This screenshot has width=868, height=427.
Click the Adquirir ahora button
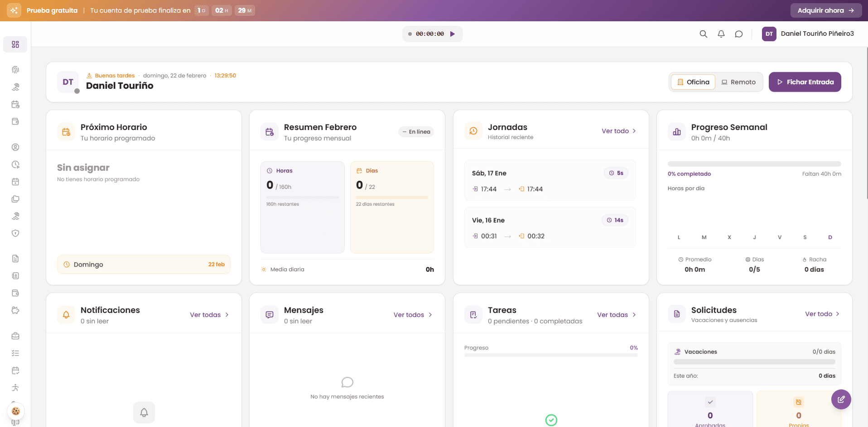pos(826,10)
